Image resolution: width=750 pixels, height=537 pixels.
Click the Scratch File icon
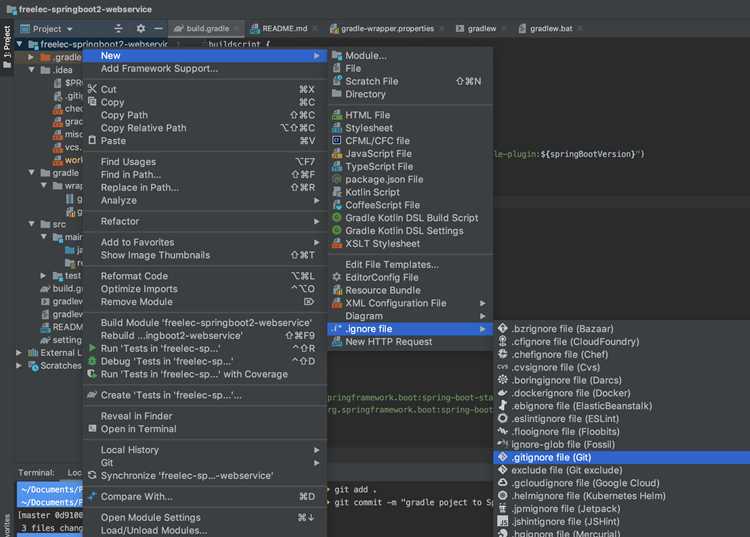tap(337, 81)
